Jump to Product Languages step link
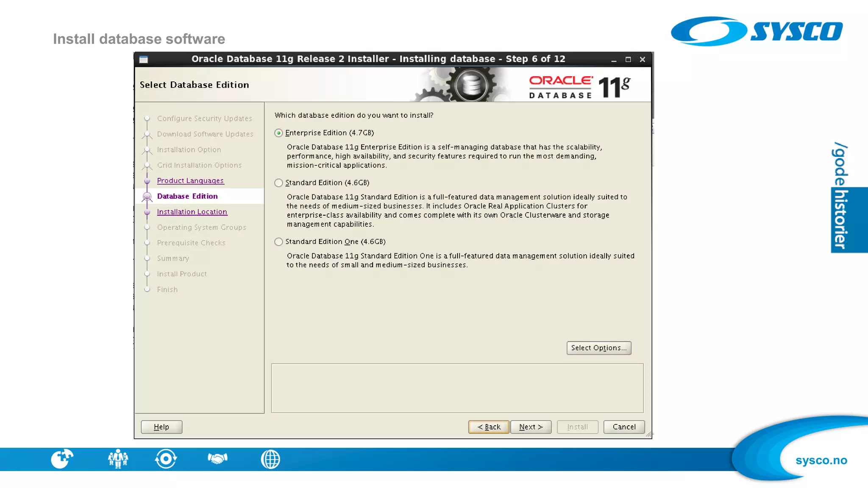868x488 pixels. (x=190, y=181)
